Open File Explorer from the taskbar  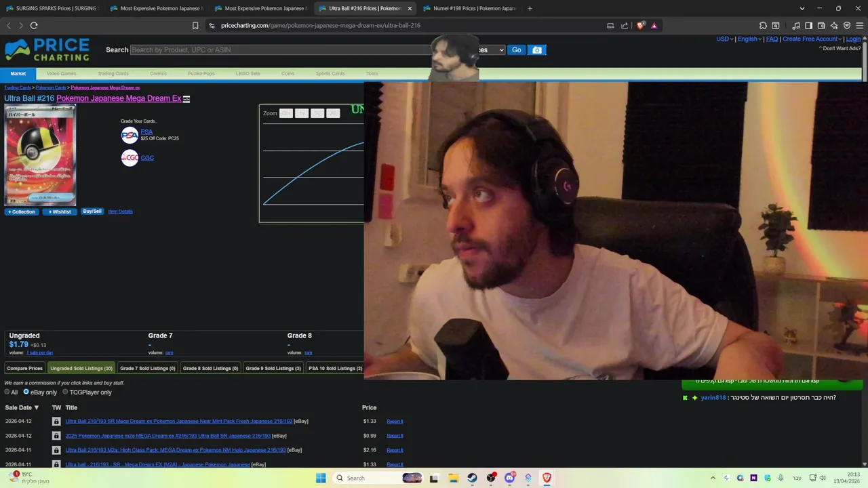pos(453,478)
